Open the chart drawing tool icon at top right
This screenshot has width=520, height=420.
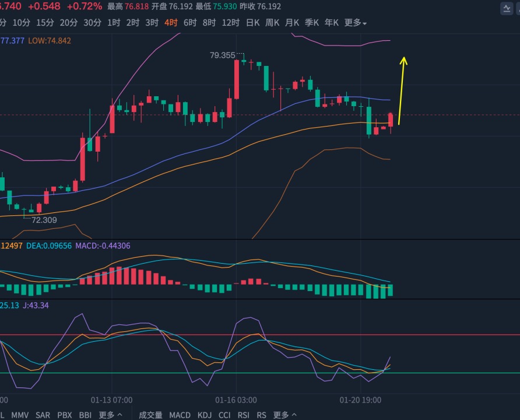point(507,9)
